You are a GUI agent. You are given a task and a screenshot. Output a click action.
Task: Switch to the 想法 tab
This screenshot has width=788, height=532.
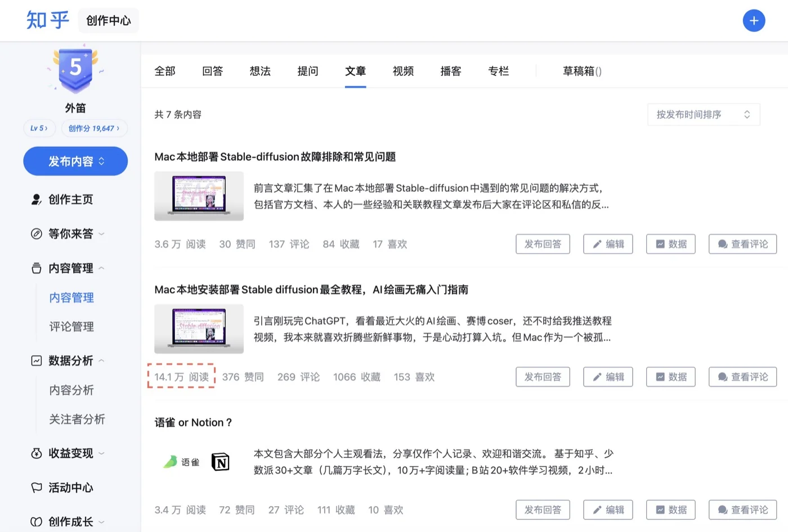click(260, 71)
